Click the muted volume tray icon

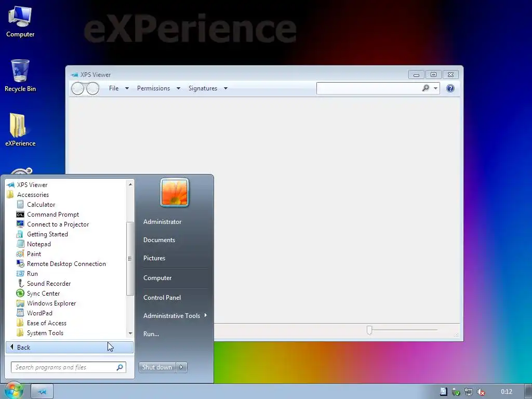pyautogui.click(x=481, y=392)
